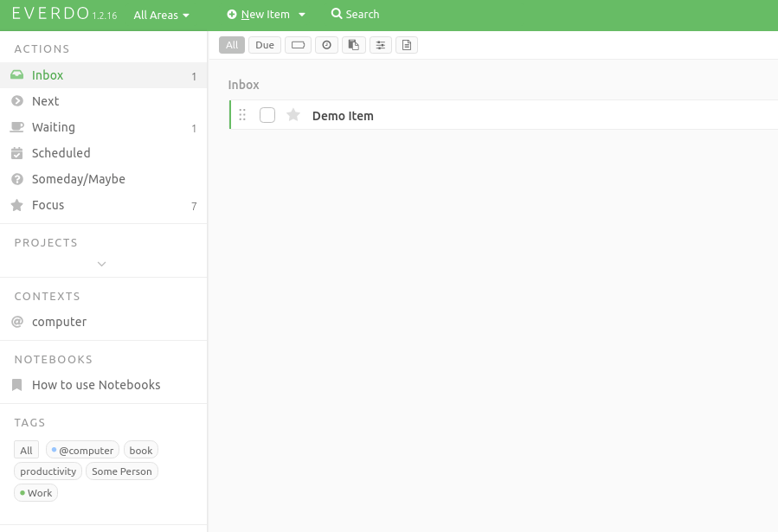Screen dimensions: 778x532
Task: Open the Waiting list icon
Action: pyautogui.click(x=16, y=127)
